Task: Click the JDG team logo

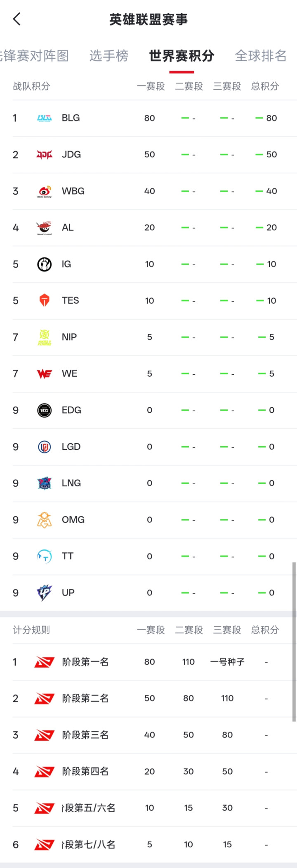Action: 45,155
